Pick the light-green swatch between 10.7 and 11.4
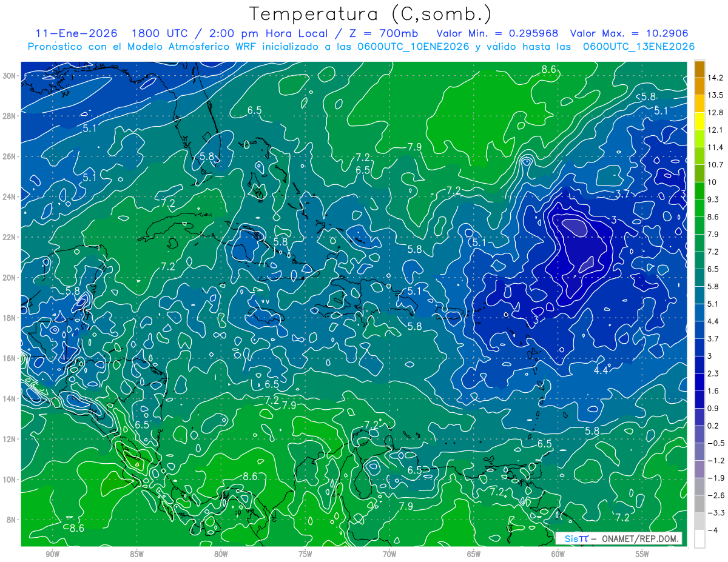Image resolution: width=728 pixels, height=562 pixels. pos(699,155)
